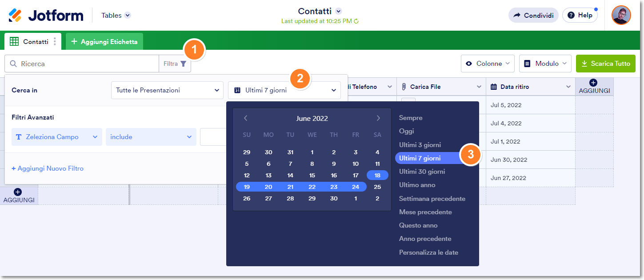Open the Zeleziona Campo field selector

tap(57, 137)
